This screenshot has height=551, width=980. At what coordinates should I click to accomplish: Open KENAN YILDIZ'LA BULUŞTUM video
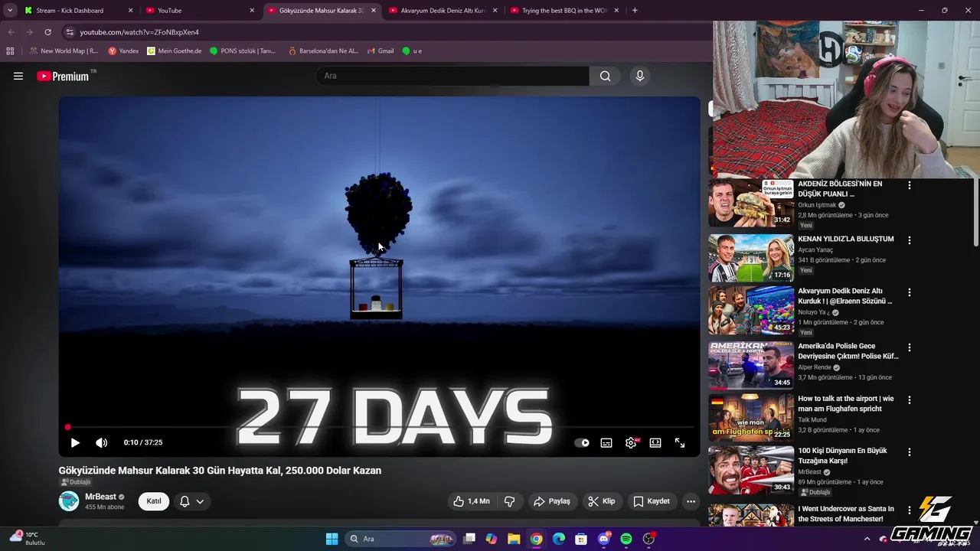(x=846, y=239)
